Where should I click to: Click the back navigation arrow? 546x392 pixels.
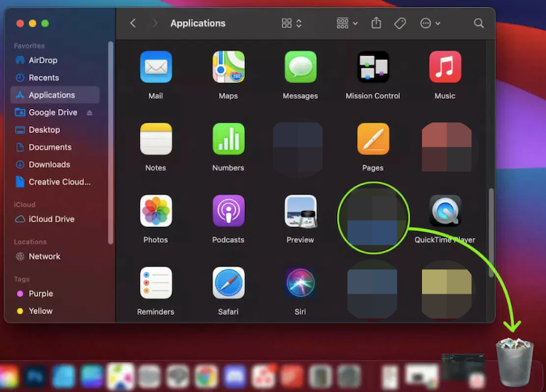coord(133,23)
